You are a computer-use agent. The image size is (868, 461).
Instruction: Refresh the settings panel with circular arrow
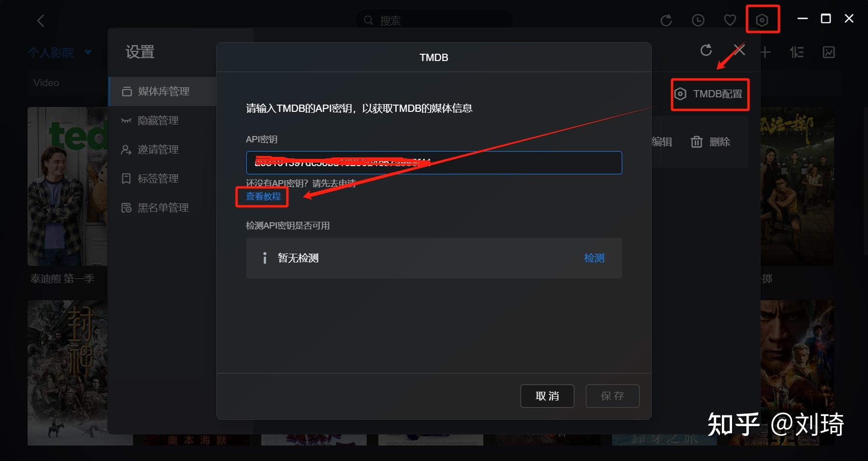[706, 50]
